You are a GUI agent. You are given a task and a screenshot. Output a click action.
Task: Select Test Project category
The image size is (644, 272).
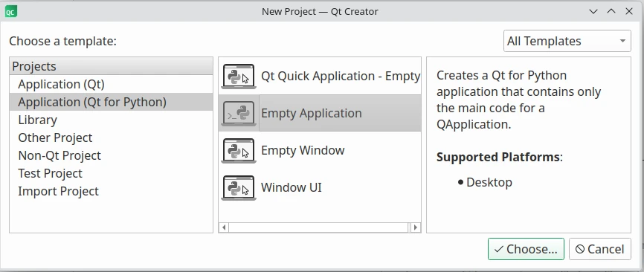[x=111, y=173]
